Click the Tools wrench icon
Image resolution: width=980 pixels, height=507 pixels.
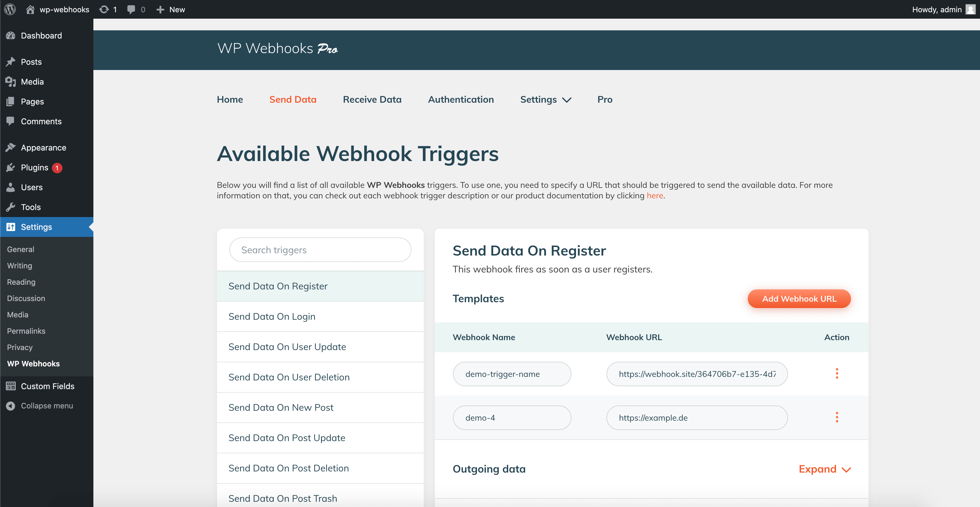click(11, 207)
